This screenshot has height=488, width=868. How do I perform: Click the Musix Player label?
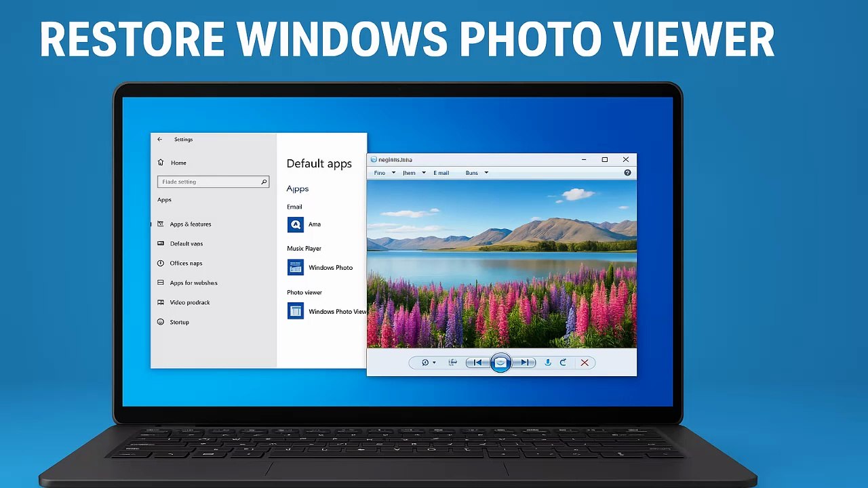click(304, 249)
